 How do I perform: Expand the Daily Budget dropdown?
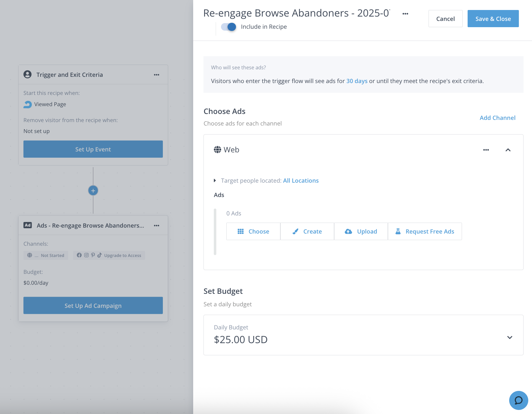click(509, 337)
